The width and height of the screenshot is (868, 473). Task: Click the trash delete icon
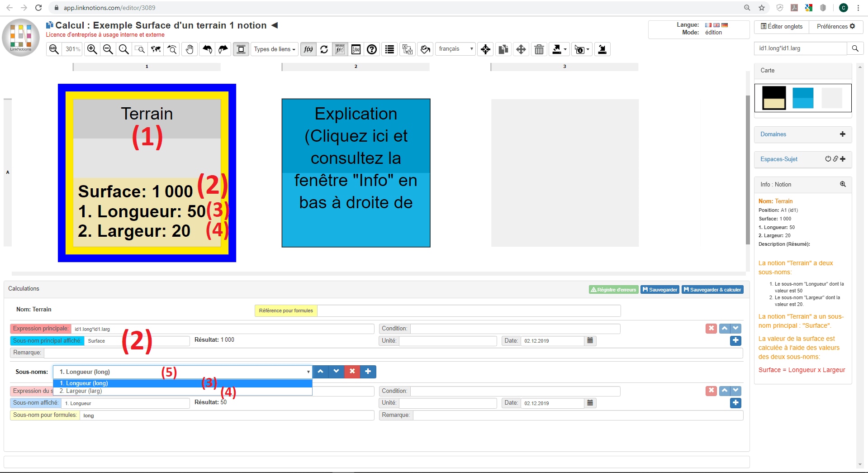coord(539,49)
